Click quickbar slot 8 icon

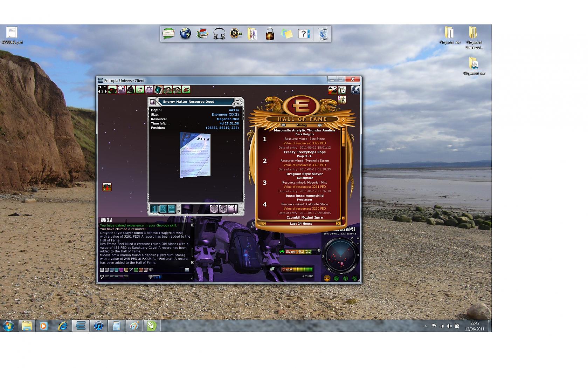[177, 89]
